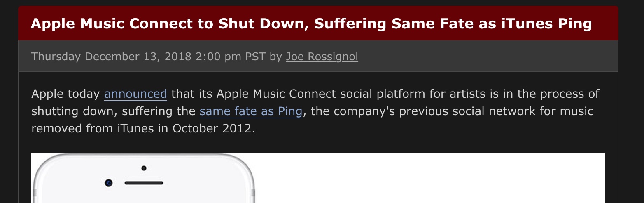Click the iPhone front camera lens
This screenshot has height=203, width=644.
point(109,183)
